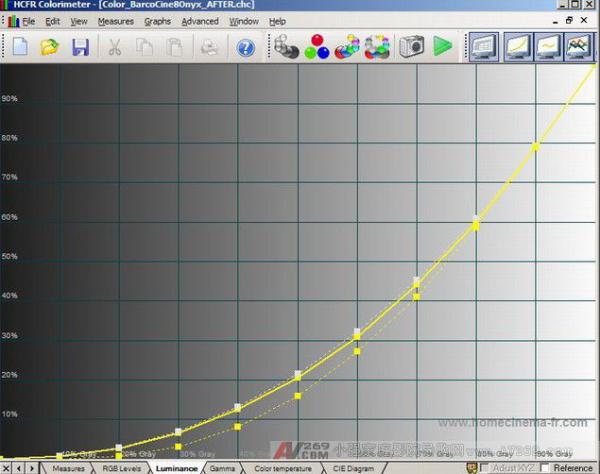Viewport: 600px width, 474px height.
Task: Open the Graphs menu
Action: [x=157, y=21]
